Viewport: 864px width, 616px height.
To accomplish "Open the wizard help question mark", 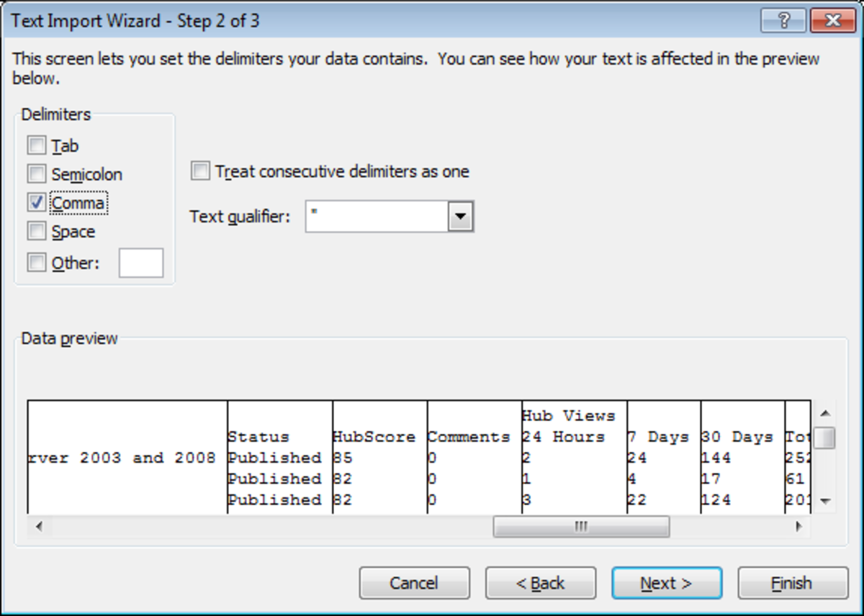I will (783, 21).
